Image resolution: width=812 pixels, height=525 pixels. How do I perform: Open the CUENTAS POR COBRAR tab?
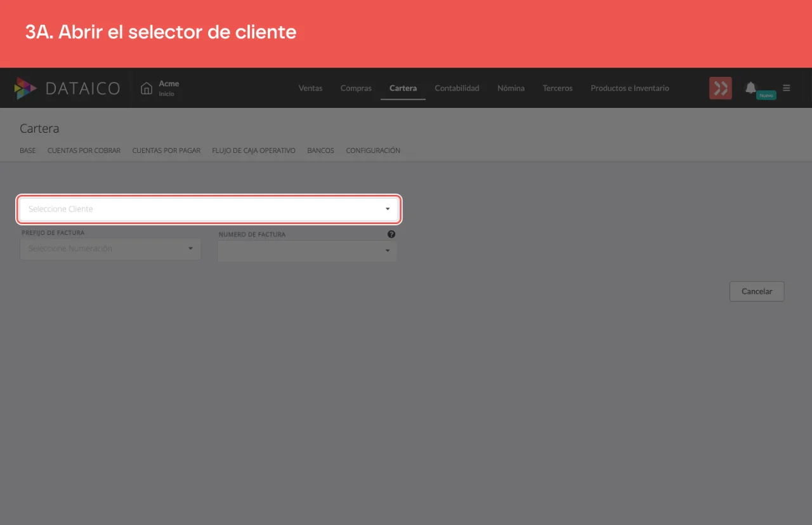tap(84, 151)
